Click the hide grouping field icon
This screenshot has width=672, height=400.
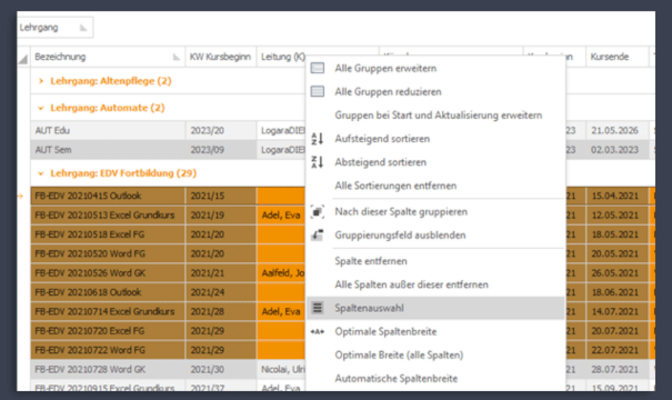click(x=317, y=235)
